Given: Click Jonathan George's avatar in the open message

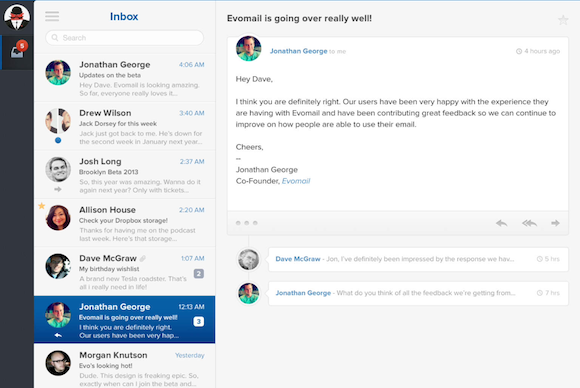Looking at the screenshot, I should [249, 48].
